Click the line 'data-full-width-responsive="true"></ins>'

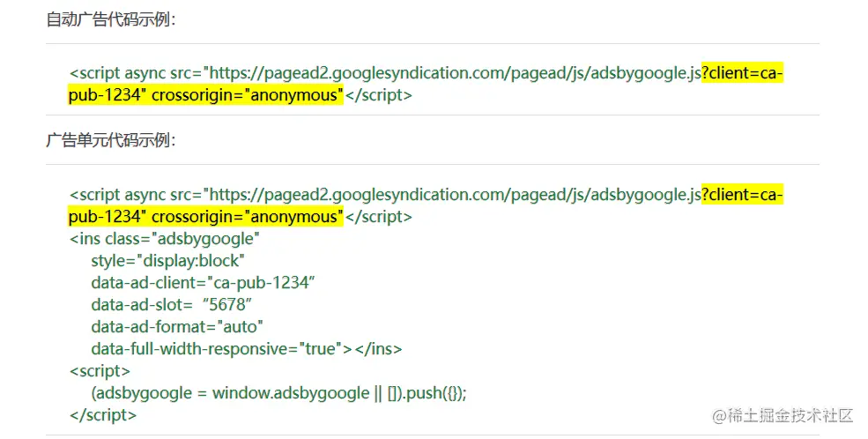(x=247, y=349)
